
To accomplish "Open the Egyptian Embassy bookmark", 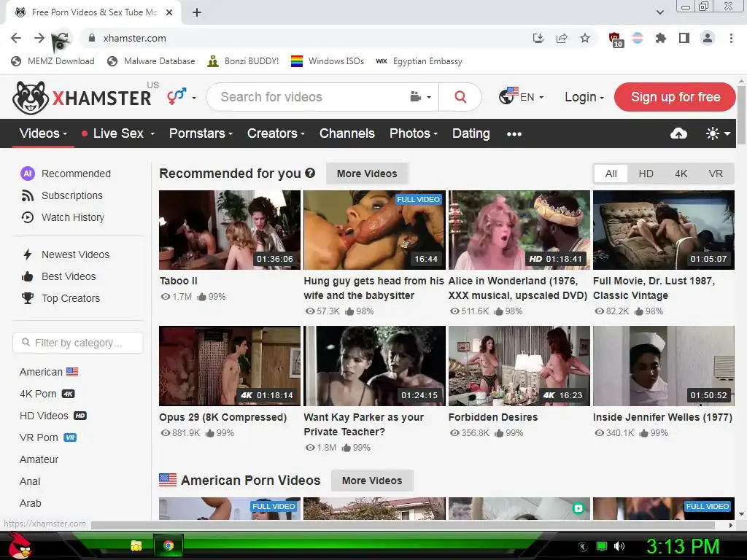I will click(x=419, y=61).
